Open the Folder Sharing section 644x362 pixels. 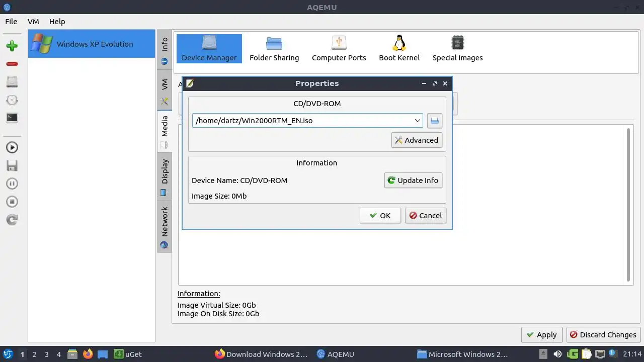click(x=274, y=49)
